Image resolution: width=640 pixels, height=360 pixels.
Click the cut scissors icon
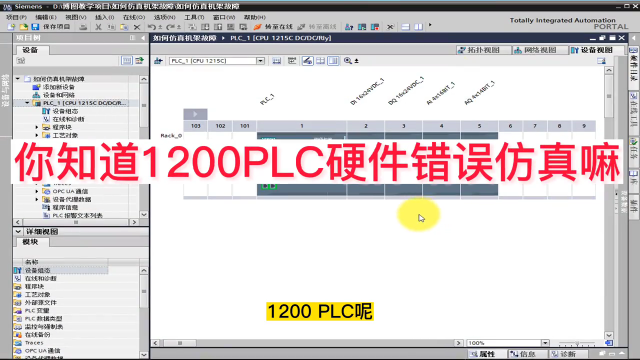(x=98, y=27)
